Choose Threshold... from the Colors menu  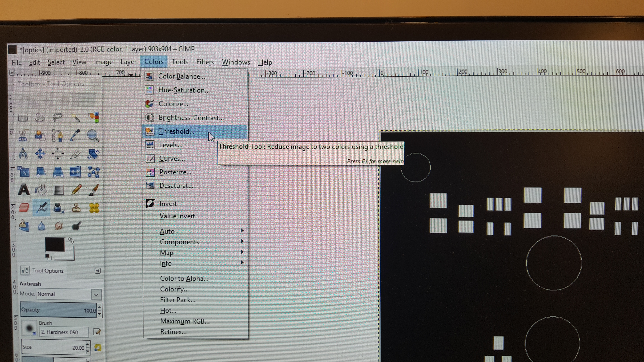tap(195, 131)
